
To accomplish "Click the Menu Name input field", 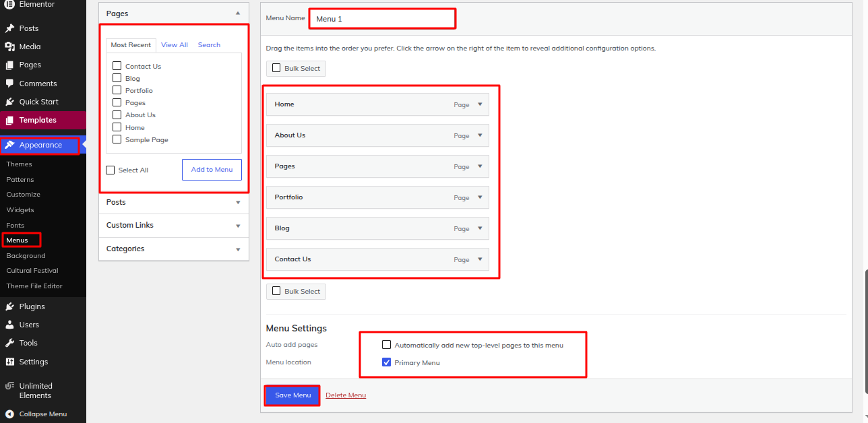I will tap(382, 19).
